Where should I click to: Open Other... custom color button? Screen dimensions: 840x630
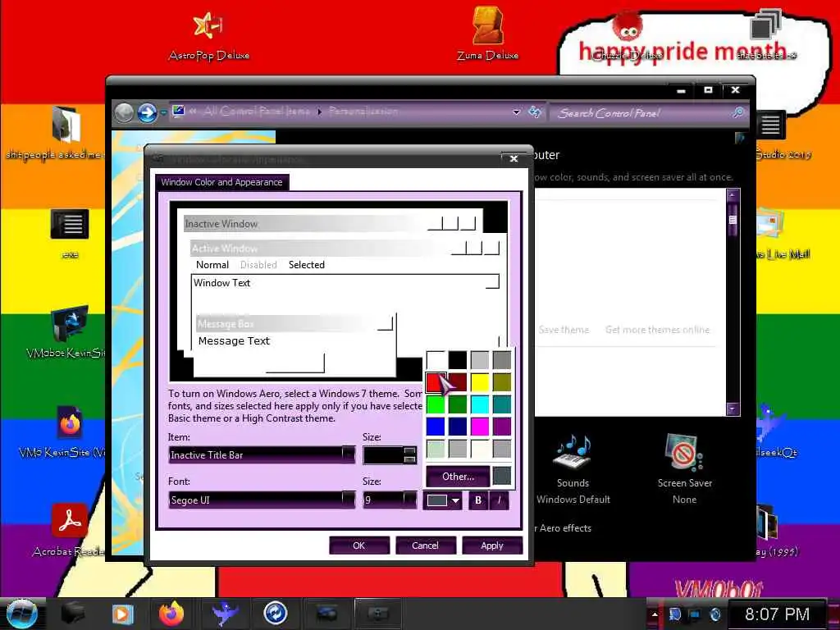(458, 477)
